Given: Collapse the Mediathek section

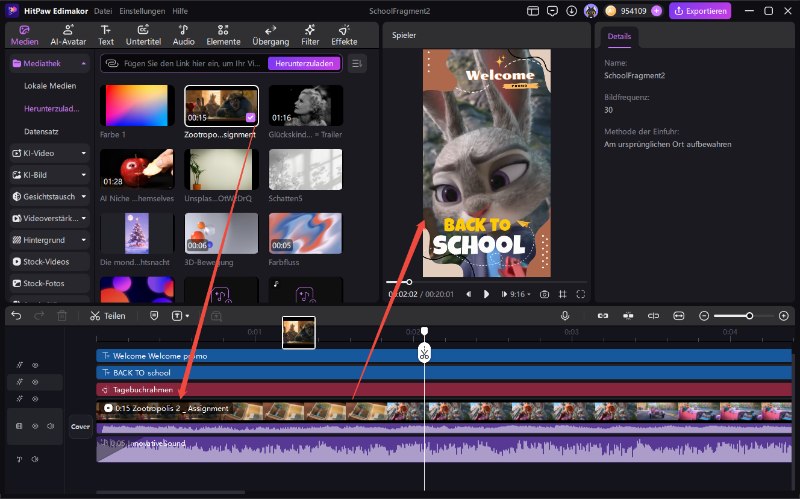Looking at the screenshot, I should (x=83, y=63).
